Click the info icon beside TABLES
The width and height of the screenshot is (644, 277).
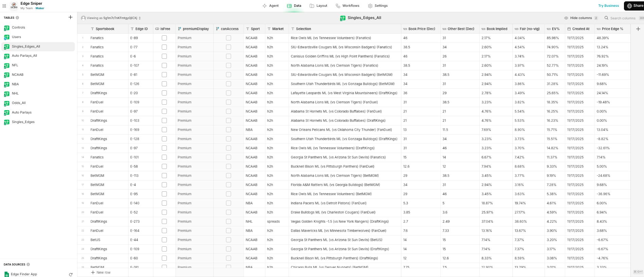pos(17,18)
